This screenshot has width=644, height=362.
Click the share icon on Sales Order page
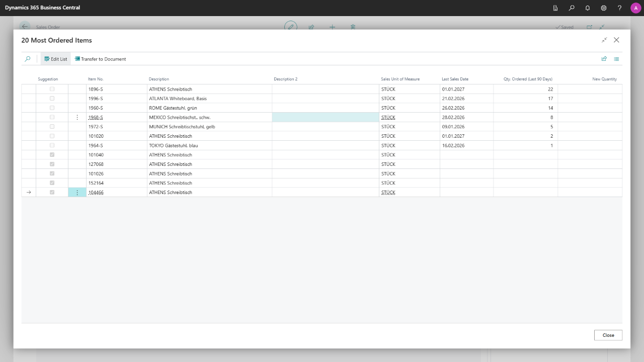[x=311, y=27]
